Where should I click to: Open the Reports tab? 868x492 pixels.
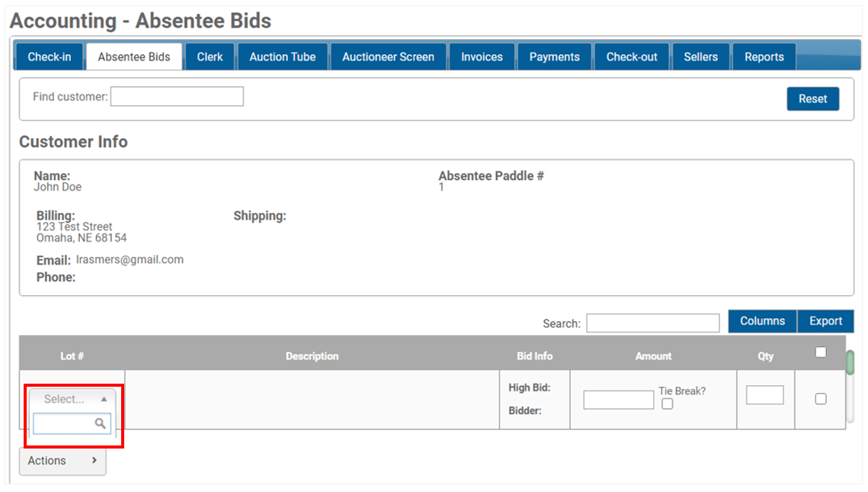coord(764,56)
